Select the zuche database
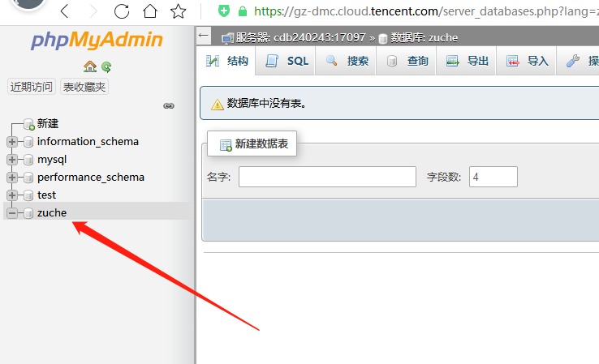599x364 pixels. point(52,213)
